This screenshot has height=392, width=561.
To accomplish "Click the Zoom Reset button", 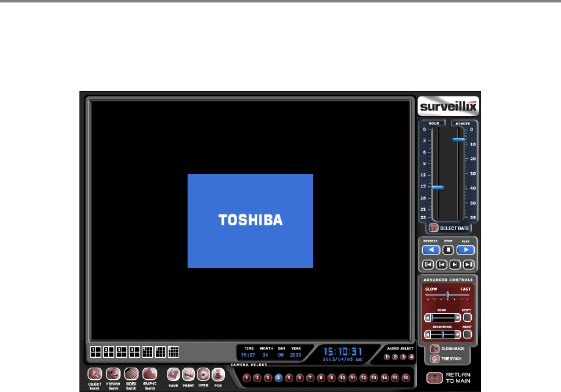I will [468, 318].
